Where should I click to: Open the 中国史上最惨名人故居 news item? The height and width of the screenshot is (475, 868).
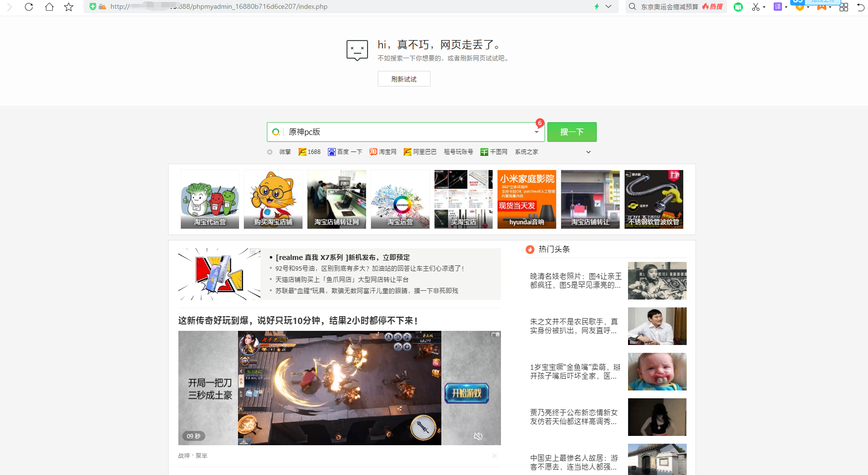point(574,462)
